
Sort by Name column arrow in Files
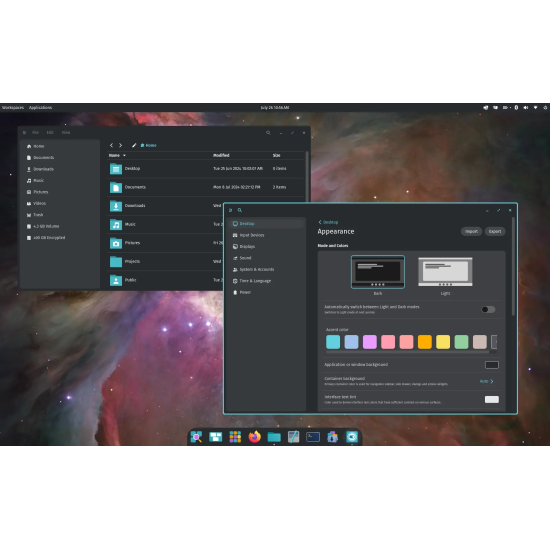coord(124,155)
